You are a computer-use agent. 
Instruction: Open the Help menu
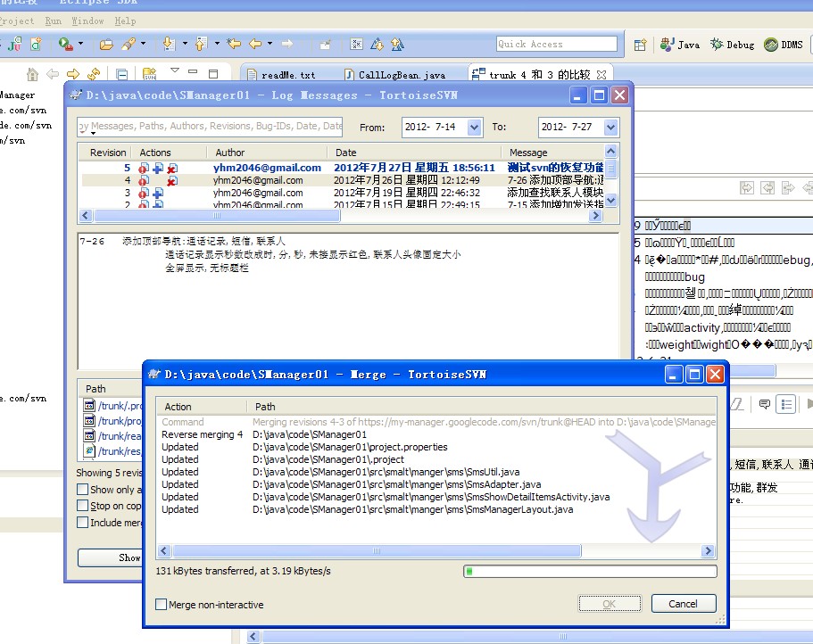tap(126, 21)
